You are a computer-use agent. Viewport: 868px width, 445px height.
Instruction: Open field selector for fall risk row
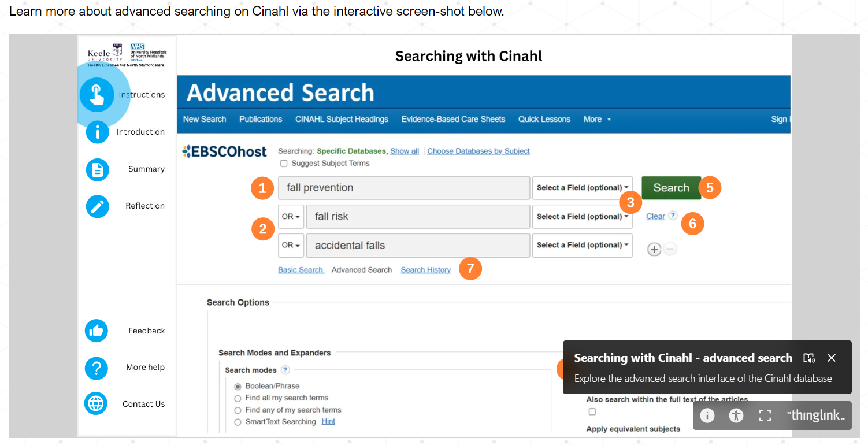point(583,217)
